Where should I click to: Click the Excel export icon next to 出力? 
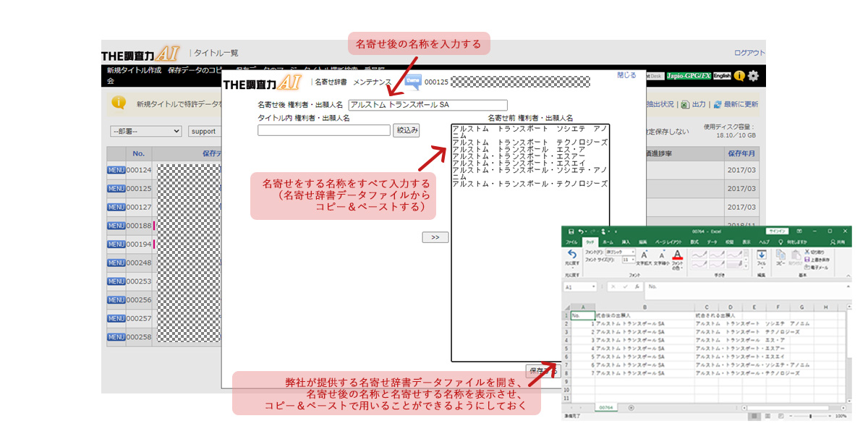point(684,104)
